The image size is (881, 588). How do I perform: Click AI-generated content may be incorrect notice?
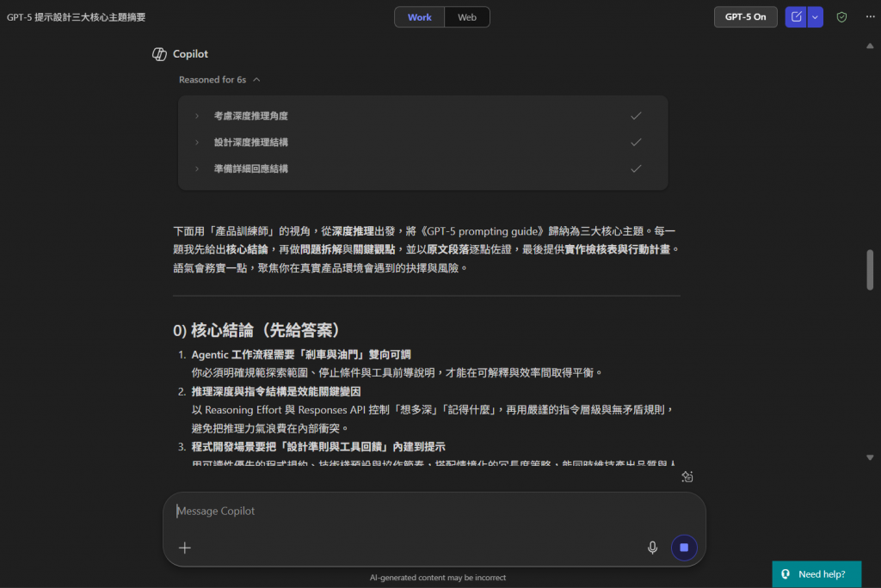click(438, 578)
